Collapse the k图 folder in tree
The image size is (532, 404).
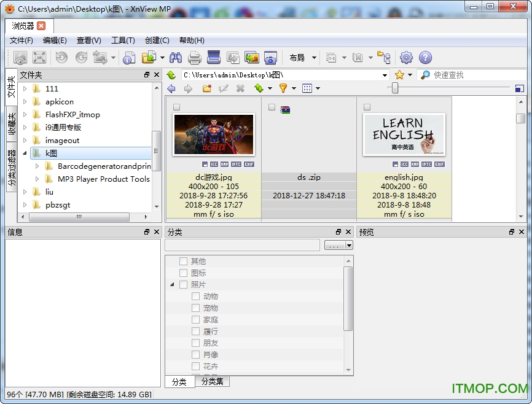tap(25, 153)
